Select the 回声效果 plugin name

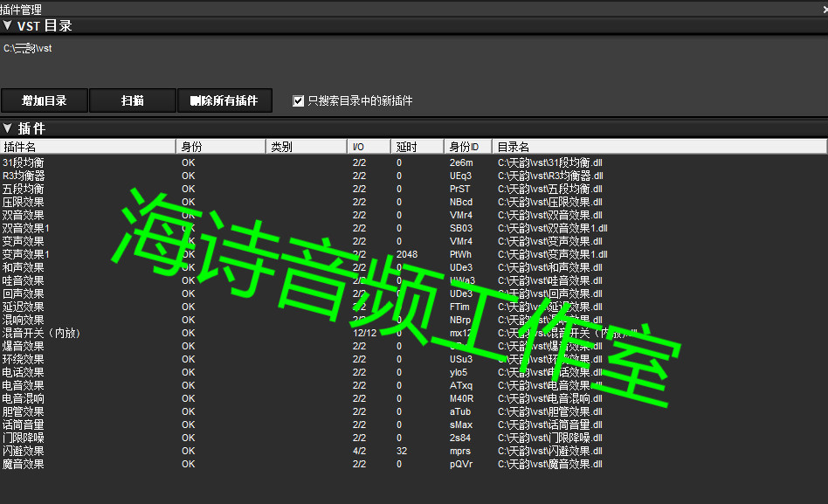click(x=24, y=293)
